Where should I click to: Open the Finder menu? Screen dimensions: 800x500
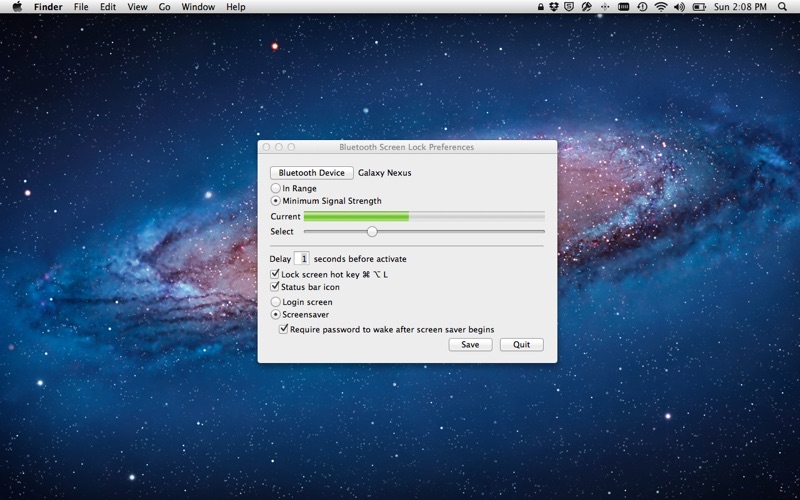pos(48,7)
